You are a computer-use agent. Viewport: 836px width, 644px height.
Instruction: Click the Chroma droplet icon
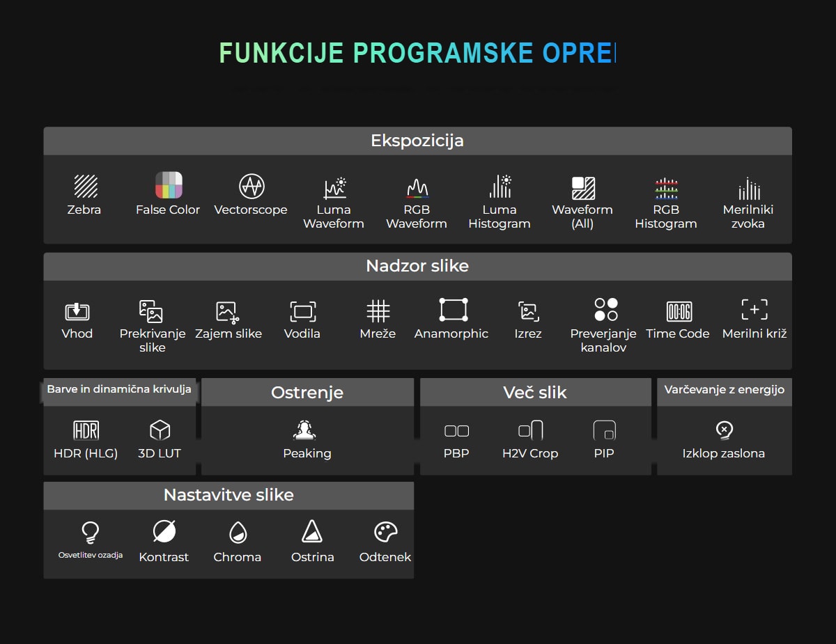[x=238, y=533]
